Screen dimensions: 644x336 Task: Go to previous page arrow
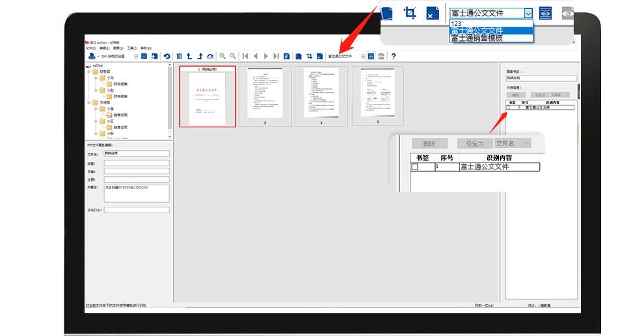pyautogui.click(x=256, y=56)
